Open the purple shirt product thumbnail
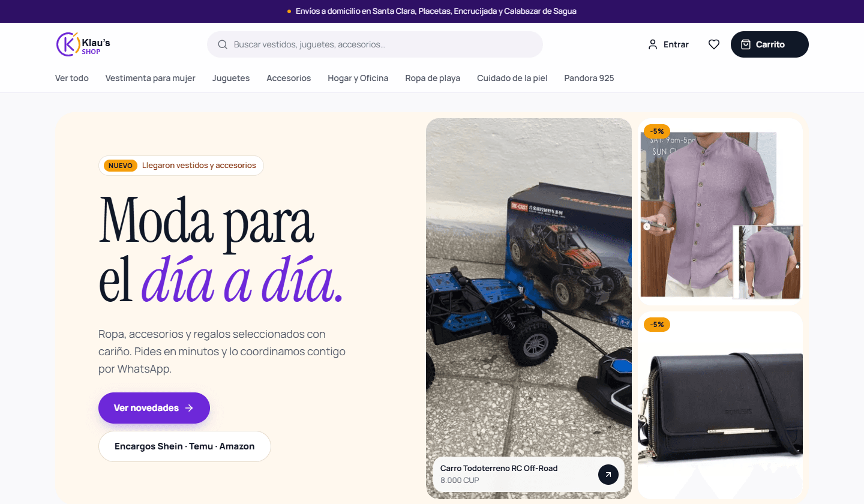This screenshot has width=864, height=504. coord(720,212)
